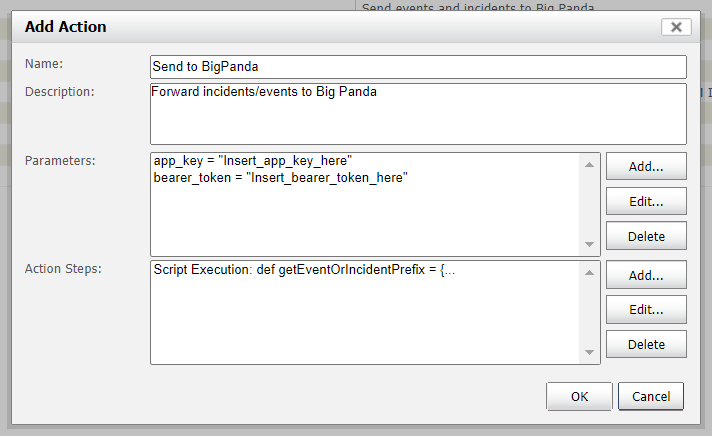Viewport: 712px width, 436px height.
Task: Click the down arrow in Parameters scrollbar
Action: pyautogui.click(x=589, y=244)
